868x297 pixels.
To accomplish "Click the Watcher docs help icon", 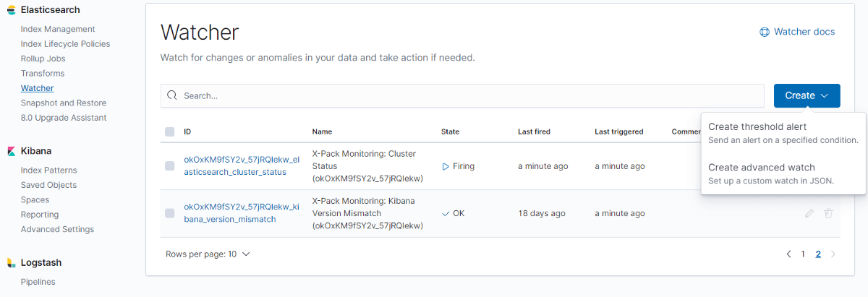I will pyautogui.click(x=765, y=32).
